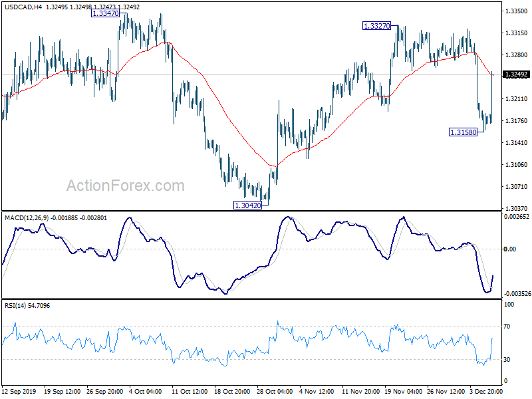Click the RSI 70 level label
Screen dimensions: 532x399
click(507, 327)
